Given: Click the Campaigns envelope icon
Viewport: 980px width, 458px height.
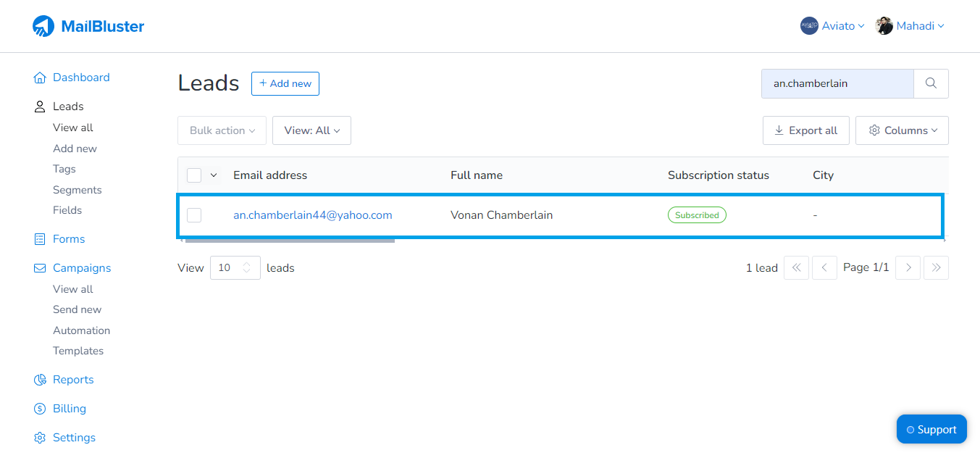Looking at the screenshot, I should [x=39, y=267].
